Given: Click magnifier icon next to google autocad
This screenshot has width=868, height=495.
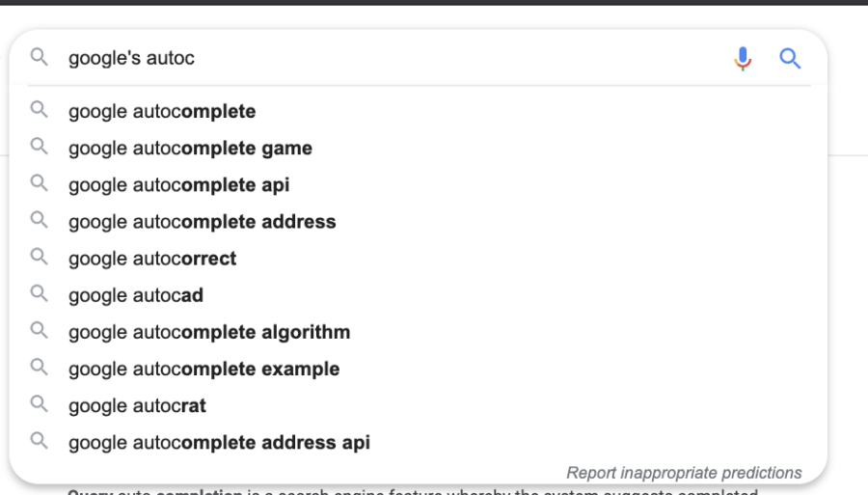Looking at the screenshot, I should click(x=39, y=293).
